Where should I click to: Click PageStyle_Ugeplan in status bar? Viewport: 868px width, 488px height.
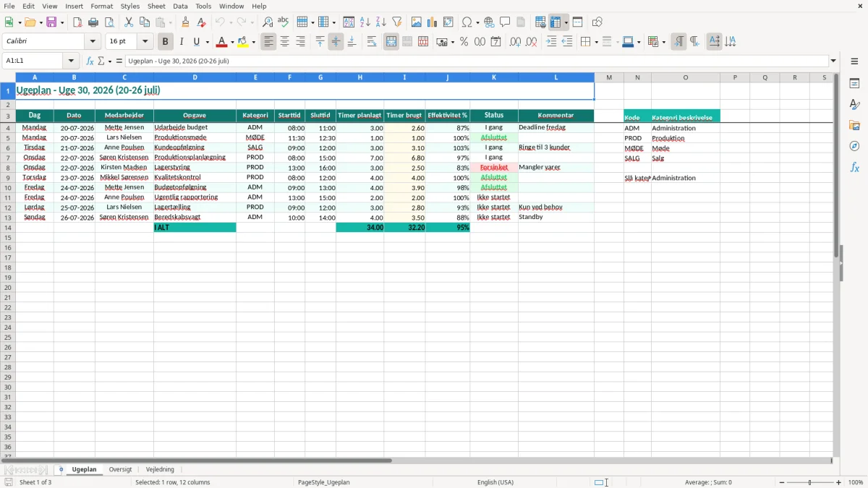(323, 482)
